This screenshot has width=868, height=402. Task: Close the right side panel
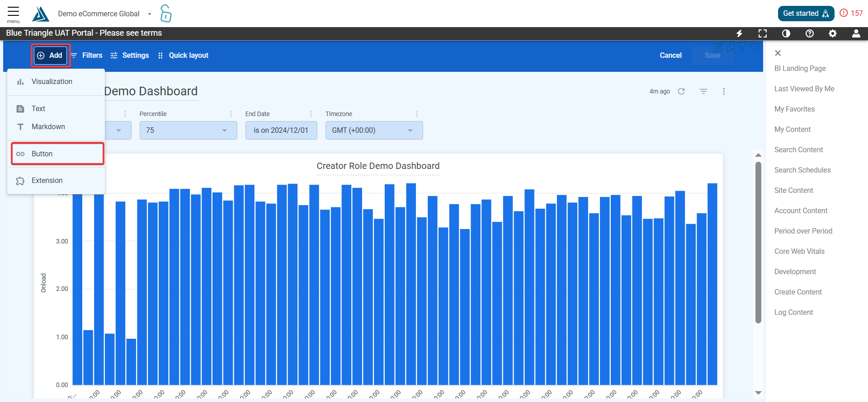point(778,53)
